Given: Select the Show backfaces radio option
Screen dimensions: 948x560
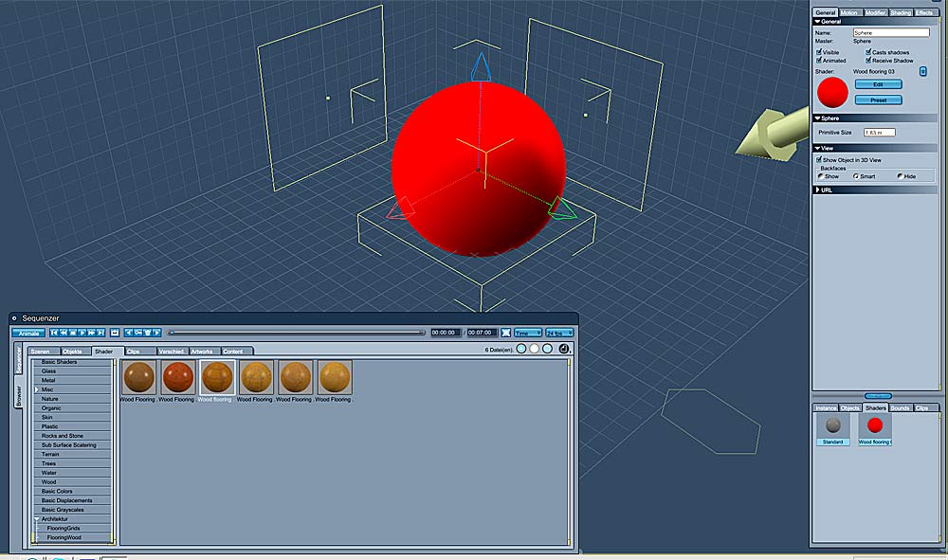Looking at the screenshot, I should point(821,176).
